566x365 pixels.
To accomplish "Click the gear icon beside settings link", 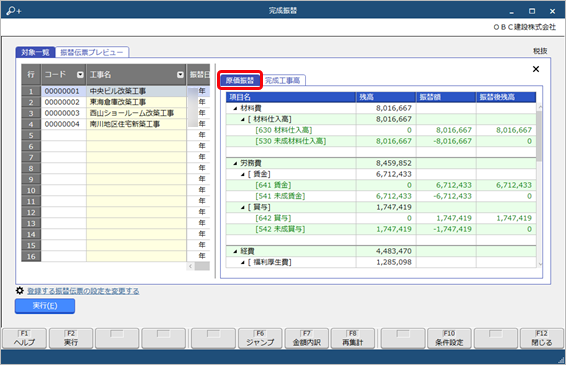I will pos(20,291).
